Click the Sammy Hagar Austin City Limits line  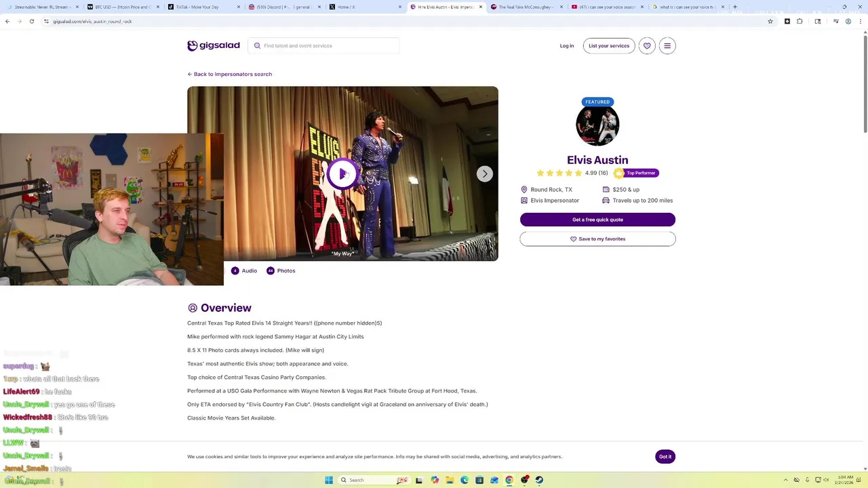[275, 336]
